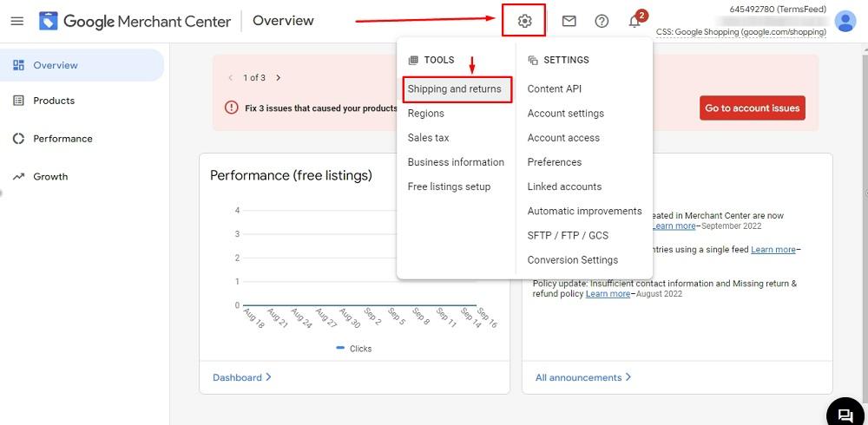Image resolution: width=868 pixels, height=425 pixels.
Task: Open the help question mark icon
Action: tap(602, 21)
